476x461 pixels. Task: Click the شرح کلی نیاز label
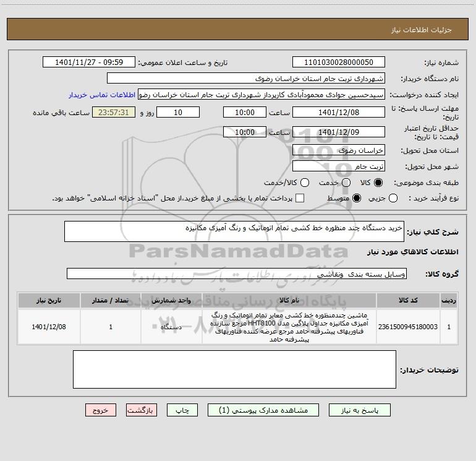click(x=432, y=232)
